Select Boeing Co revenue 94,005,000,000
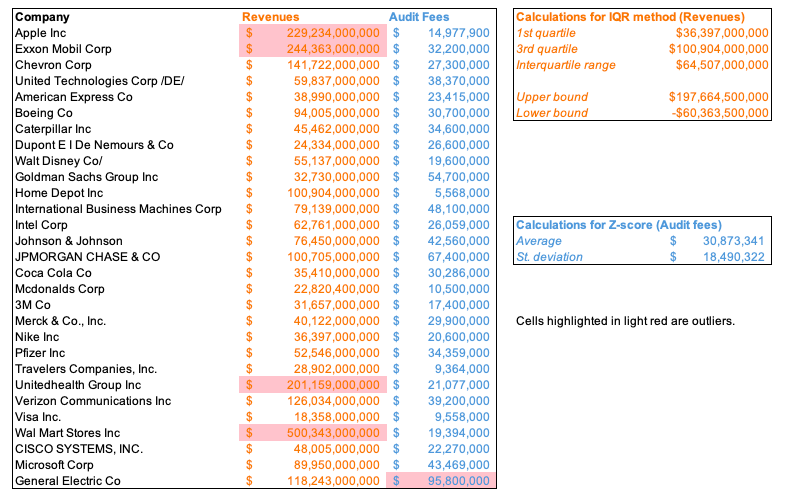This screenshot has height=501, width=785. (336, 113)
